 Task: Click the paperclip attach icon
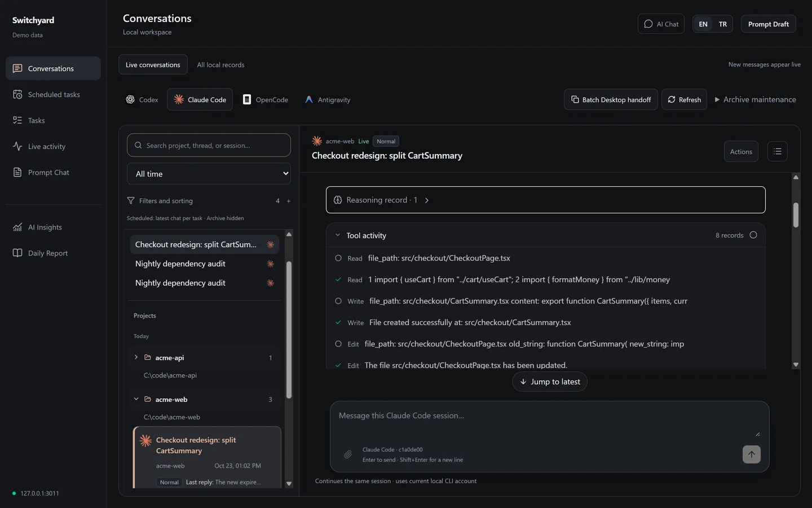[348, 454]
